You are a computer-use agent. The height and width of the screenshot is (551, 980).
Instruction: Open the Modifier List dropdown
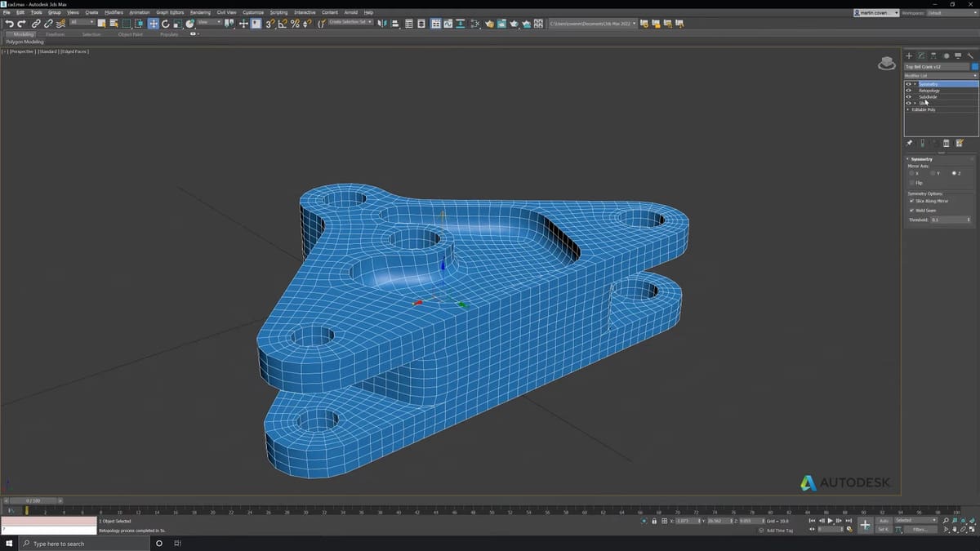click(x=940, y=75)
